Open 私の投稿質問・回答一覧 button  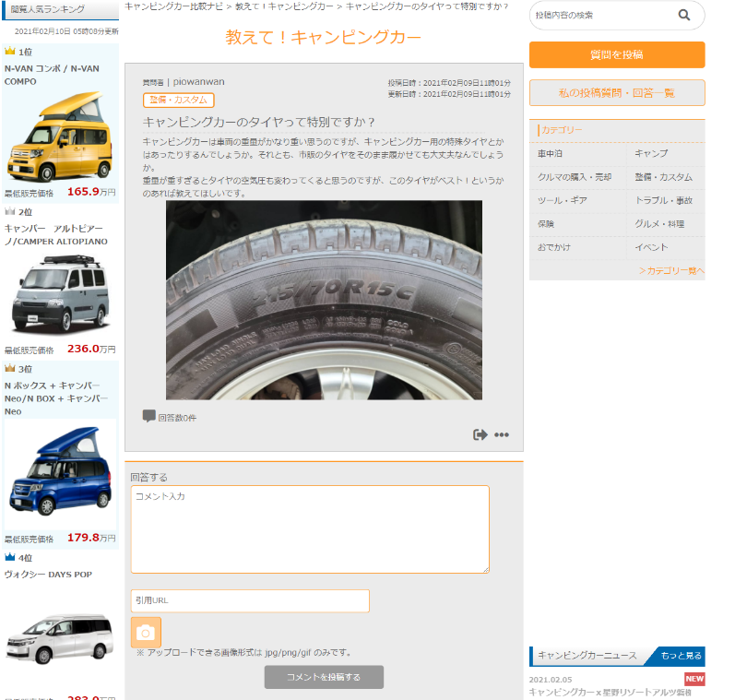(617, 93)
